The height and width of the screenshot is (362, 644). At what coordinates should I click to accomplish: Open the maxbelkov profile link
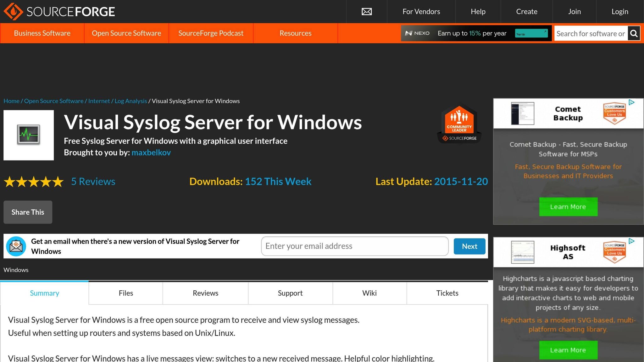pos(151,153)
